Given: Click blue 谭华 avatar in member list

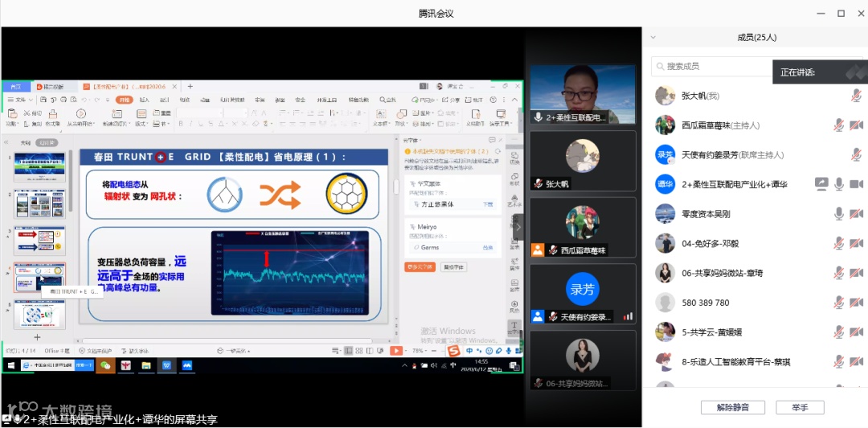Looking at the screenshot, I should click(x=665, y=184).
